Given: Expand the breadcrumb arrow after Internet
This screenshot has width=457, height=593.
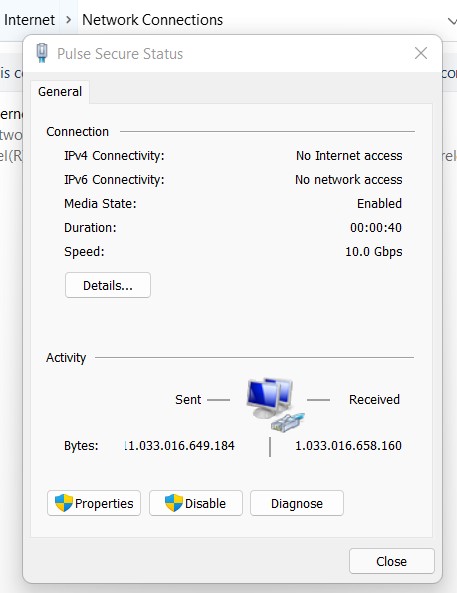Looking at the screenshot, I should click(68, 20).
